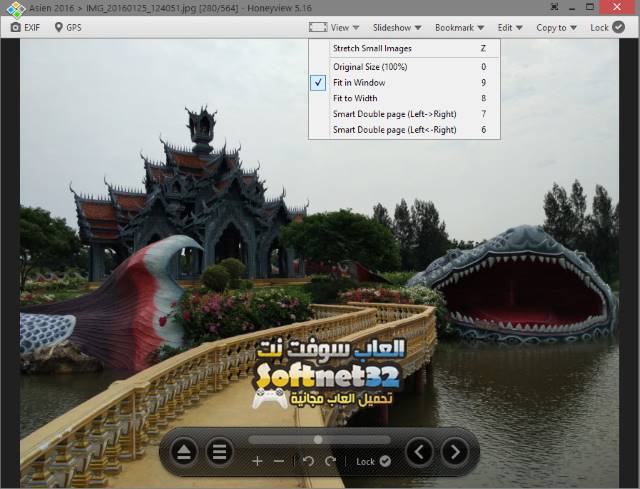Click the fullscreen icon in title bar

554,7
